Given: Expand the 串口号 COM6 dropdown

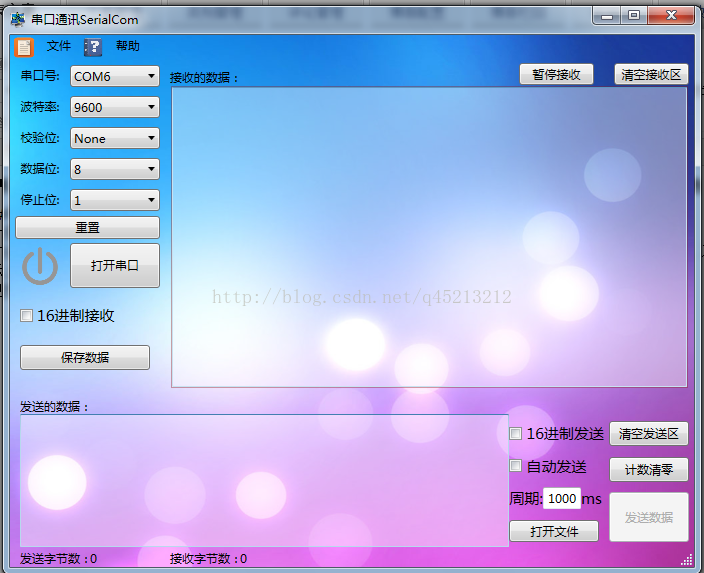Looking at the screenshot, I should (115, 76).
